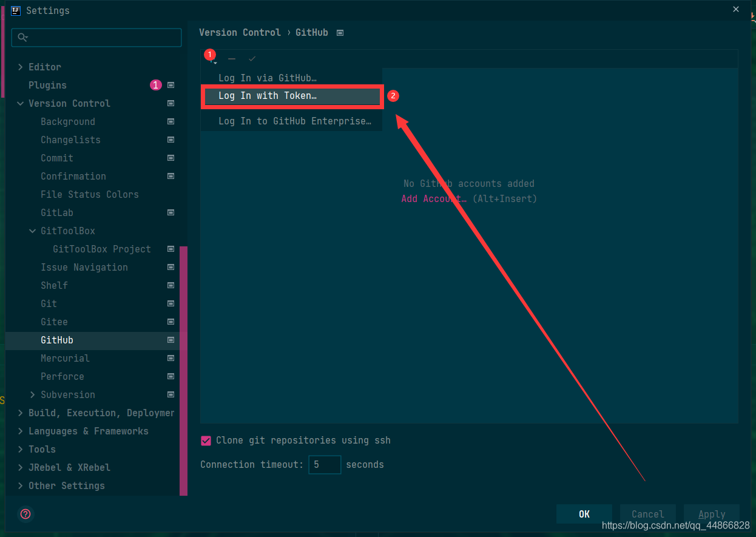Expand Languages & Frameworks section

click(x=21, y=431)
